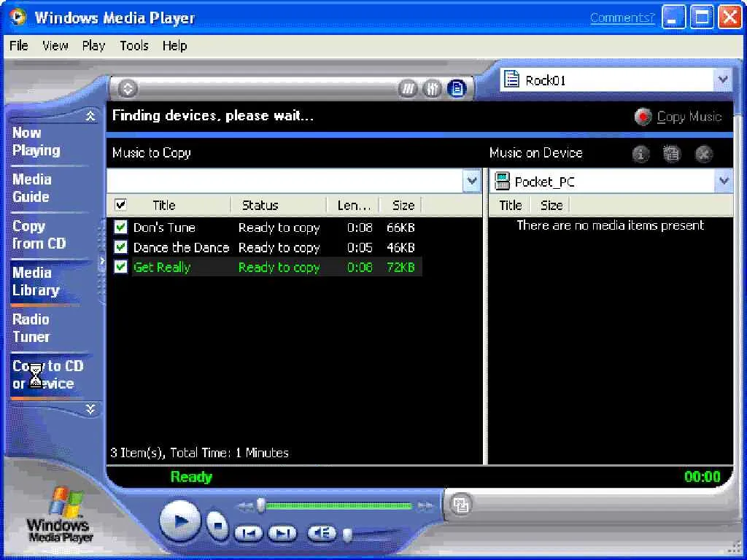747x560 pixels.
Task: Select the Don's Tune track row
Action: click(266, 227)
